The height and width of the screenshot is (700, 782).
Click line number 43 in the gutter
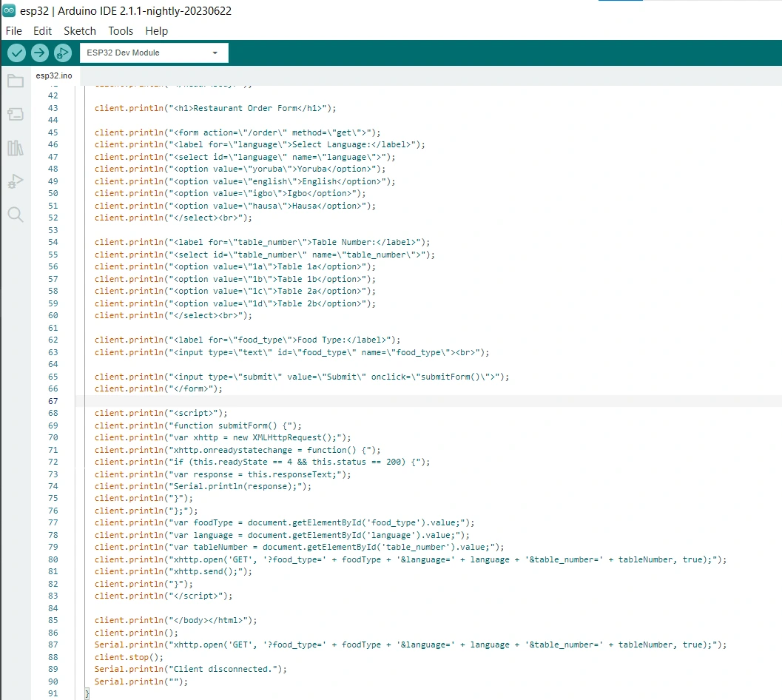click(x=53, y=108)
